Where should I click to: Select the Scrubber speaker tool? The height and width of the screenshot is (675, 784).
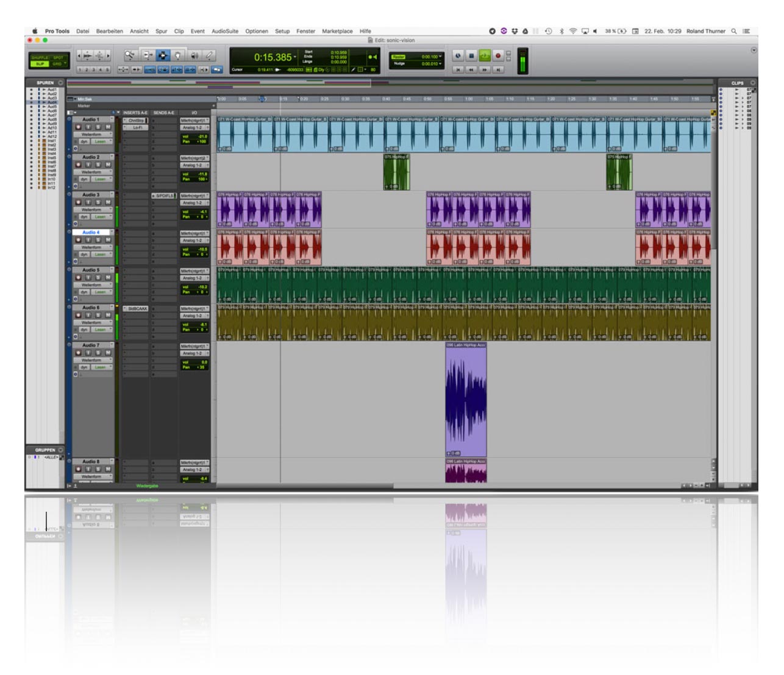pos(194,55)
